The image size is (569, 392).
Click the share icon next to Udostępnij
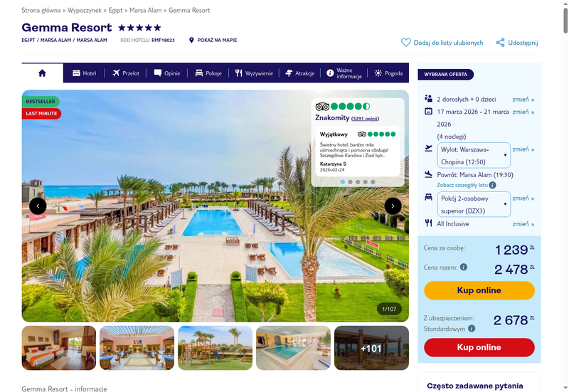(x=501, y=43)
